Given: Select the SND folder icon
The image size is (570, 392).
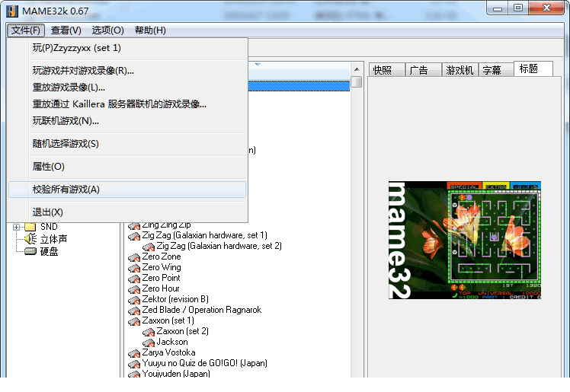Looking at the screenshot, I should click(30, 227).
